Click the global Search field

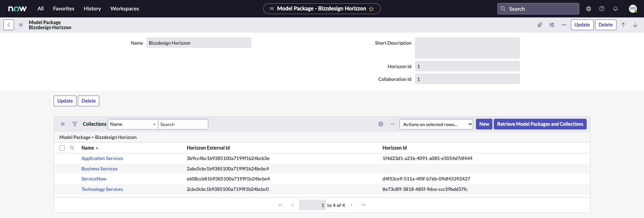(x=538, y=9)
